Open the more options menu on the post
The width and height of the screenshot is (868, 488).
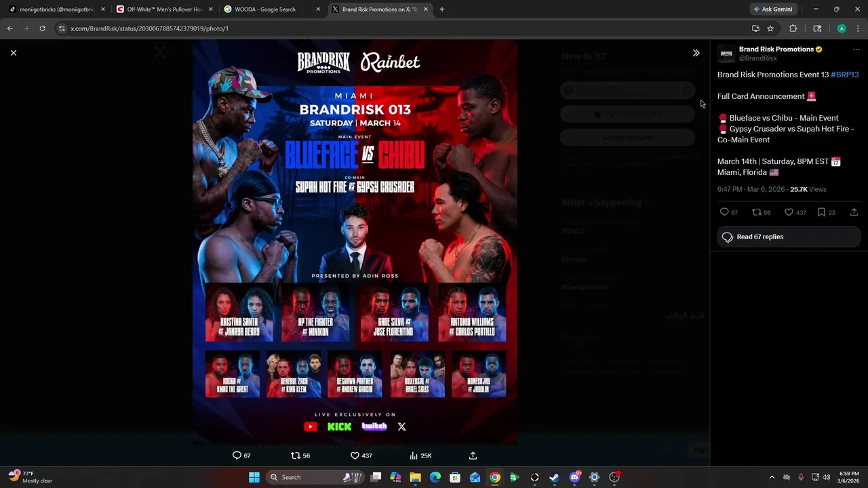[856, 49]
